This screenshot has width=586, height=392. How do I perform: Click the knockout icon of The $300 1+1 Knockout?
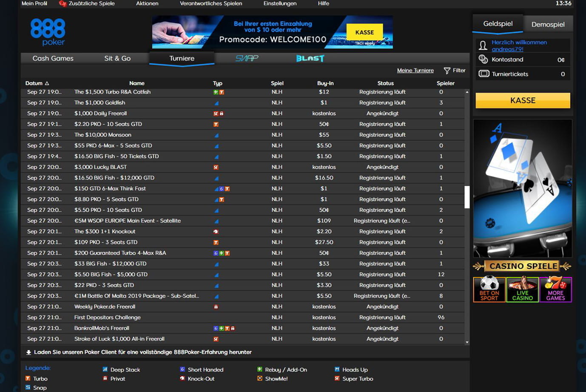(216, 232)
